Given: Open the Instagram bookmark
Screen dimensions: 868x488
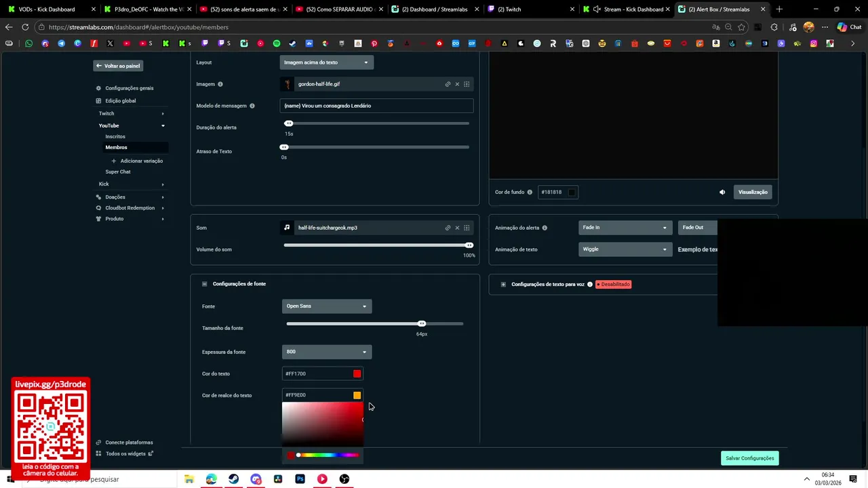Looking at the screenshot, I should [814, 43].
